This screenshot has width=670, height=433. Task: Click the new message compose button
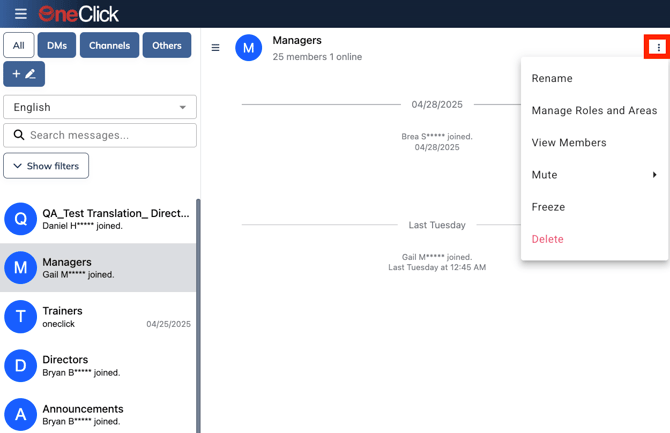[24, 74]
